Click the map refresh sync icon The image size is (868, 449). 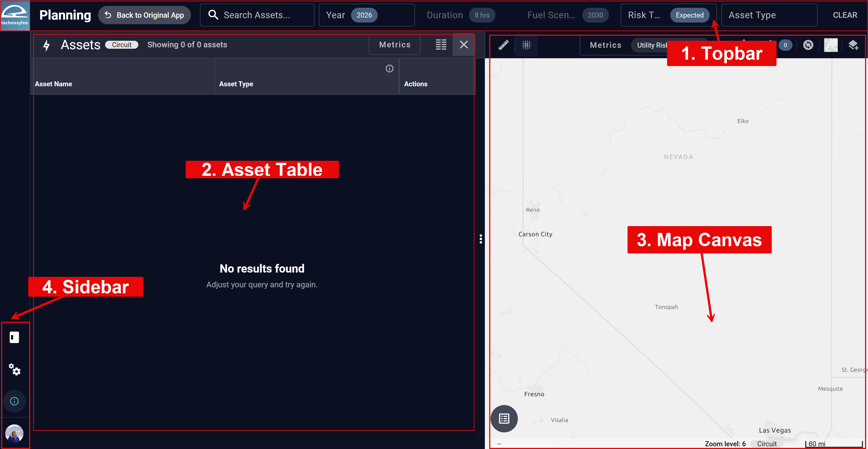(x=808, y=45)
